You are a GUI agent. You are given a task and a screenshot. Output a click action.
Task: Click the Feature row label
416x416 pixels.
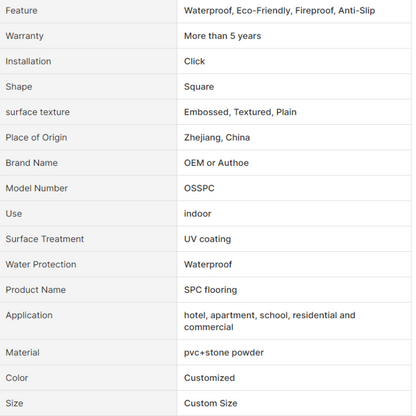(21, 11)
